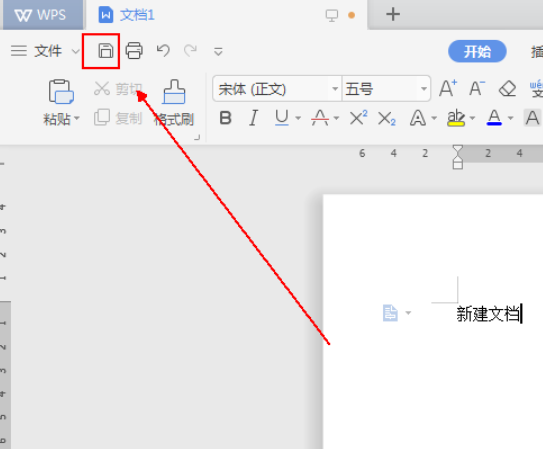The image size is (543, 449).
Task: Expand the highlight color dropdown arrow
Action: pyautogui.click(x=472, y=118)
